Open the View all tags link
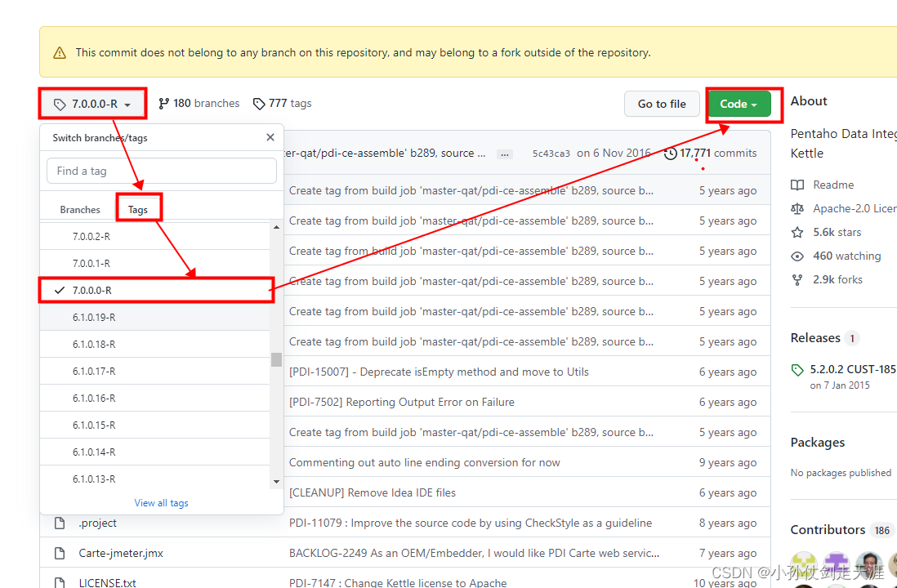This screenshot has height=588, width=897. click(161, 503)
